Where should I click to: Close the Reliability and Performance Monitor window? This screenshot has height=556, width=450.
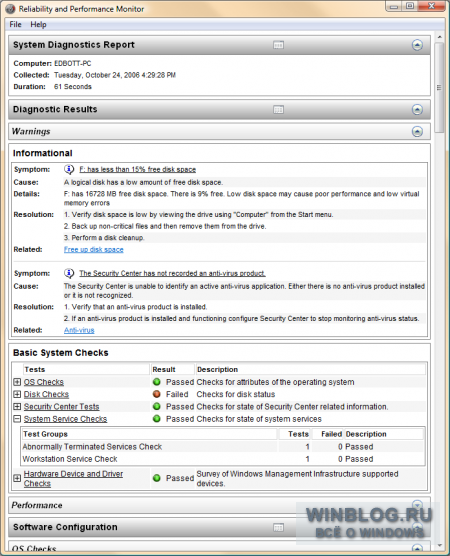(x=432, y=6)
